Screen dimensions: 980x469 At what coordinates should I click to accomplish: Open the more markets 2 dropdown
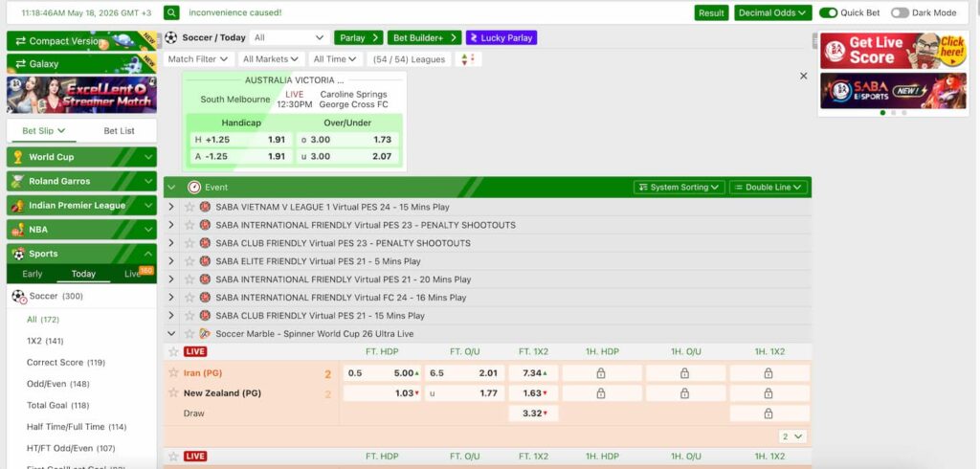pyautogui.click(x=793, y=436)
